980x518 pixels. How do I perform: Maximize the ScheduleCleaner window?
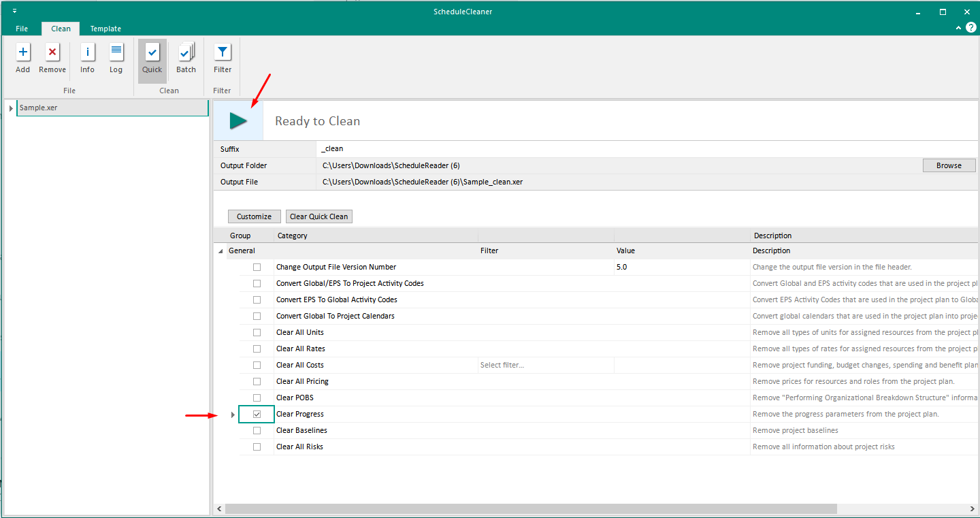[943, 12]
